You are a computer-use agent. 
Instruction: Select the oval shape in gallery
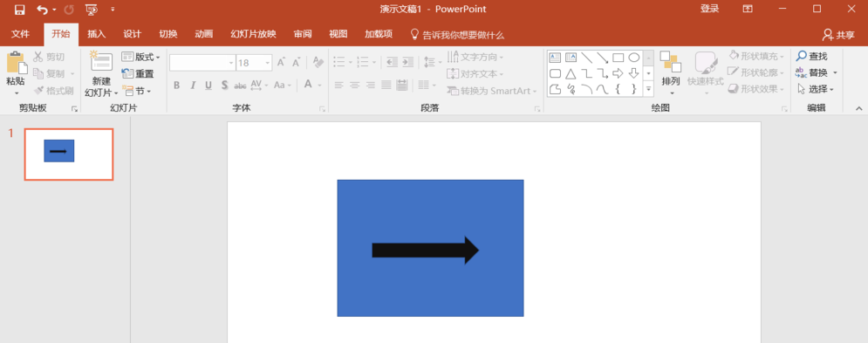[634, 57]
